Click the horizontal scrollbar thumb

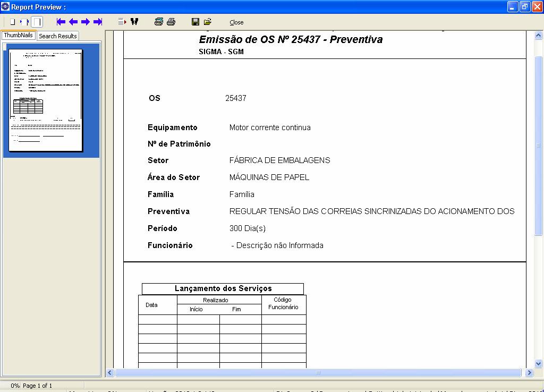pos(318,372)
